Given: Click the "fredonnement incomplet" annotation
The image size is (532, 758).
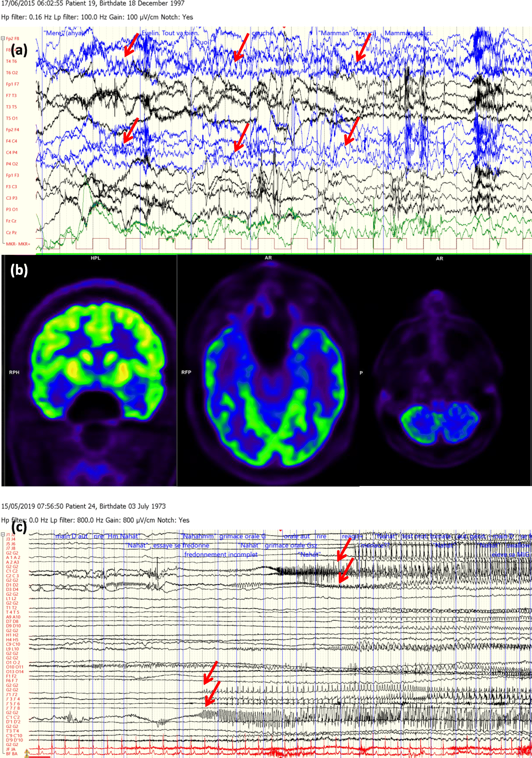Looking at the screenshot, I should tap(221, 555).
